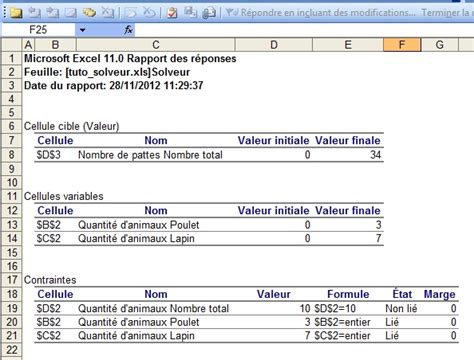Select row 1 header

[12, 58]
